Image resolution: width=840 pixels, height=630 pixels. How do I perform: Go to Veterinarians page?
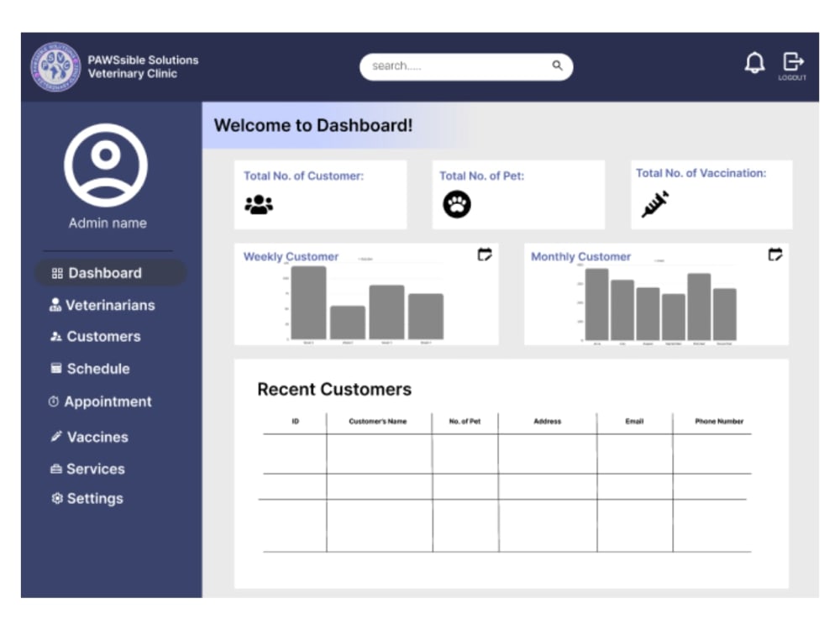(x=102, y=305)
